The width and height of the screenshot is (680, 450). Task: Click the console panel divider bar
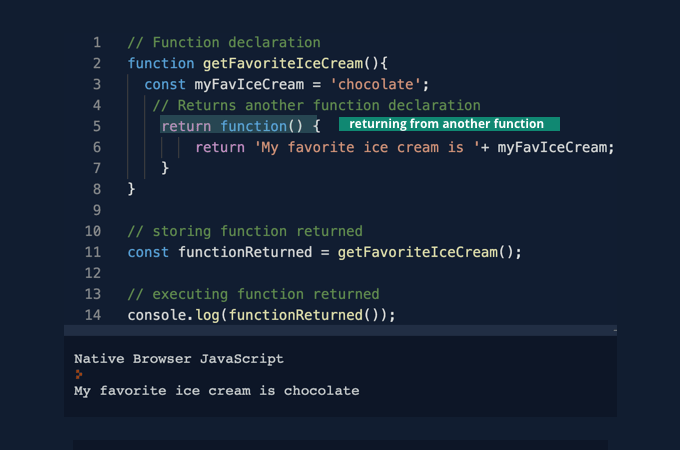click(340, 330)
